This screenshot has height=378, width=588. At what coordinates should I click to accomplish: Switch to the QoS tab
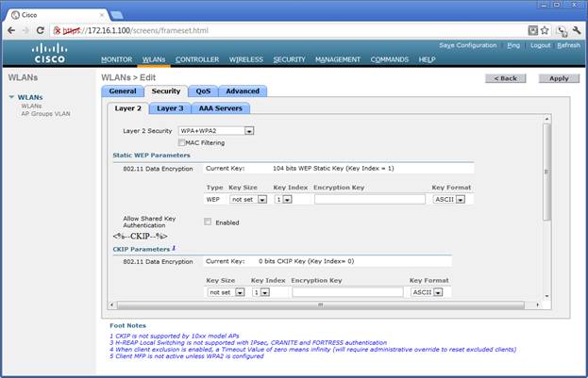point(203,91)
